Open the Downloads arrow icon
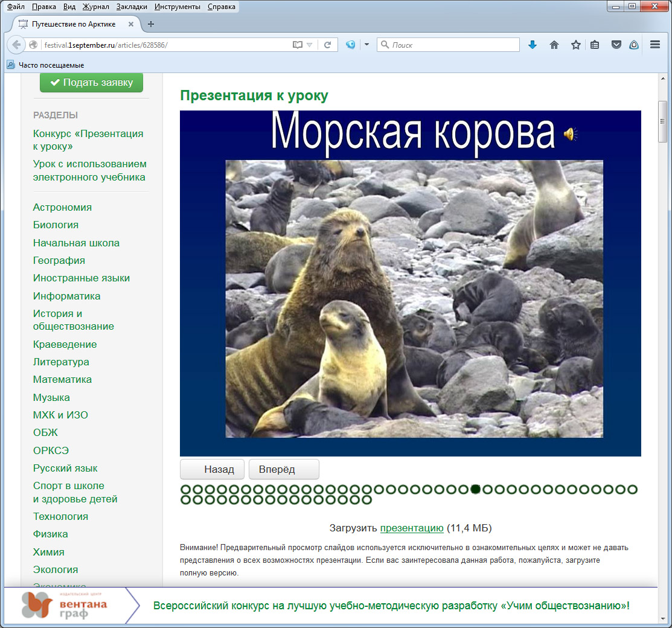 tap(533, 45)
